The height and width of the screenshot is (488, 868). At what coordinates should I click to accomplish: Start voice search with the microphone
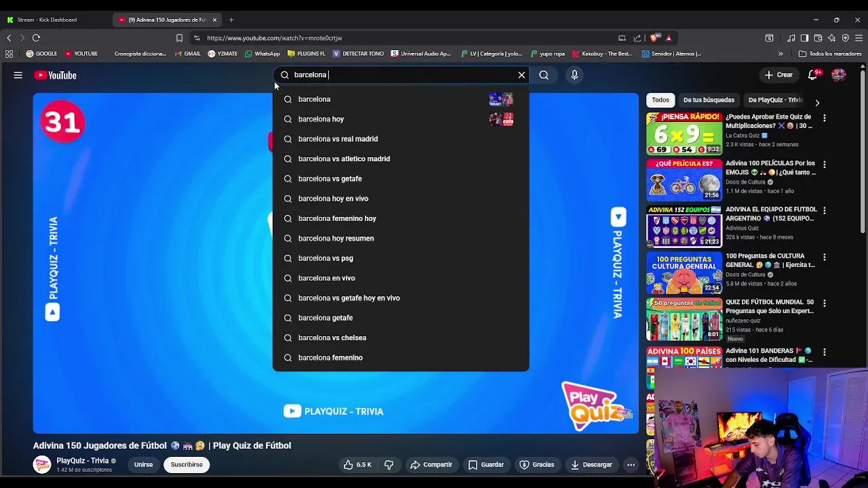[574, 75]
